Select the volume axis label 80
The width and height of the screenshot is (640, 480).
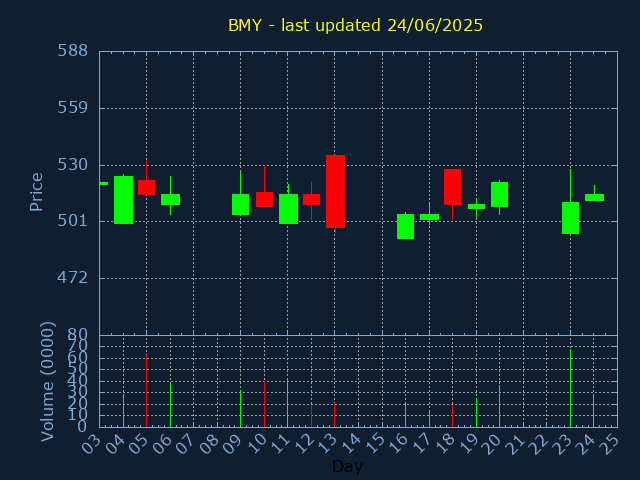tap(78, 335)
